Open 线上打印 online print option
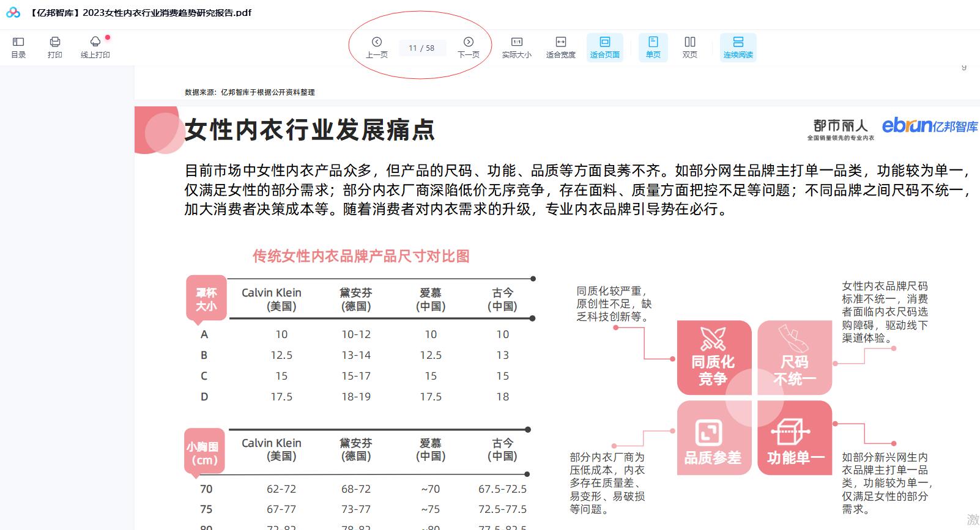The image size is (980, 530). (x=95, y=47)
